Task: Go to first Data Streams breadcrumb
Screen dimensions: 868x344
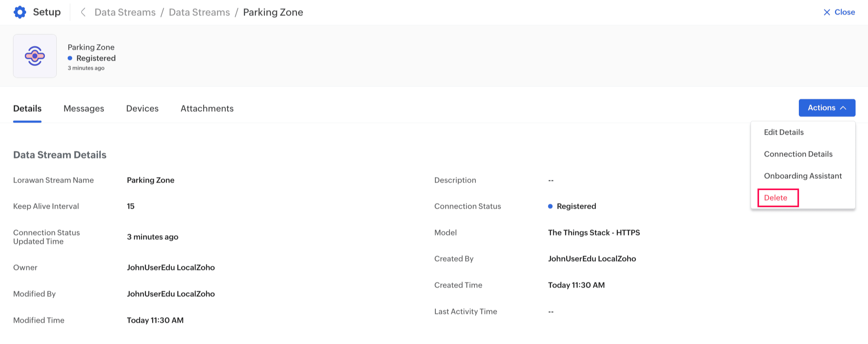Action: 125,12
